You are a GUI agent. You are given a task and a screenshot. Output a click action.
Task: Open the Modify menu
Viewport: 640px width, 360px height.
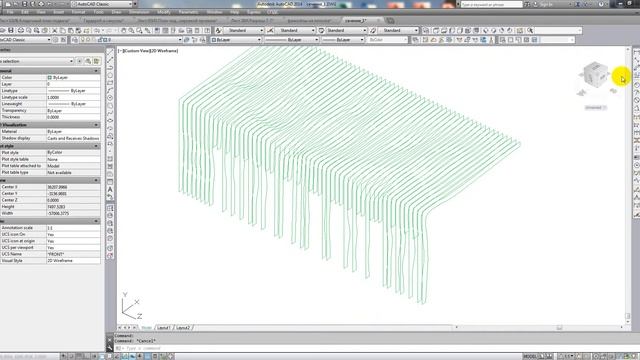[x=164, y=12]
